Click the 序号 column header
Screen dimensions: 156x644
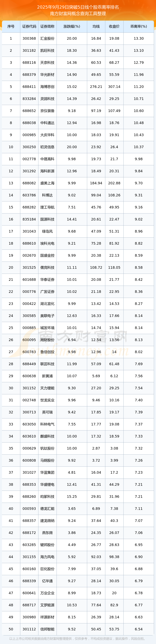(11, 26)
